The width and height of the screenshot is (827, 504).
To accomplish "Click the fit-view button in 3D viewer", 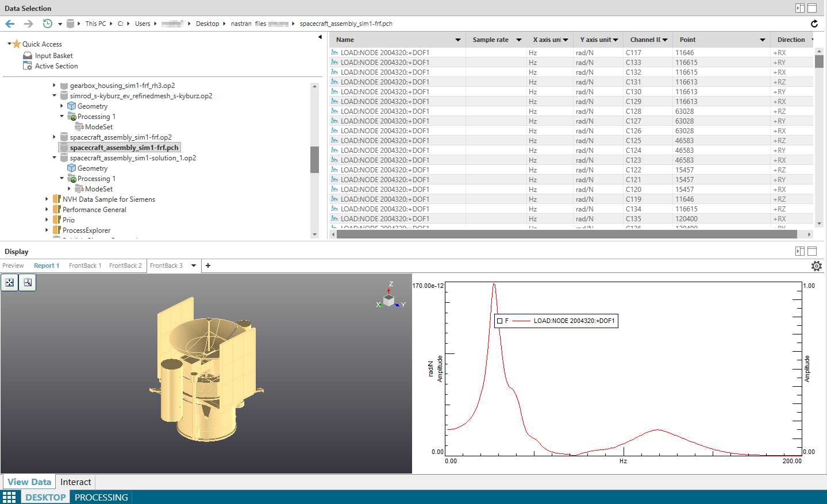I will tap(10, 282).
